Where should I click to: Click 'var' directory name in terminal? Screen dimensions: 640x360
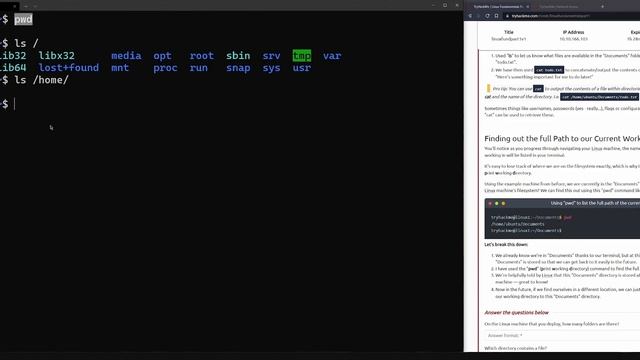click(x=332, y=56)
